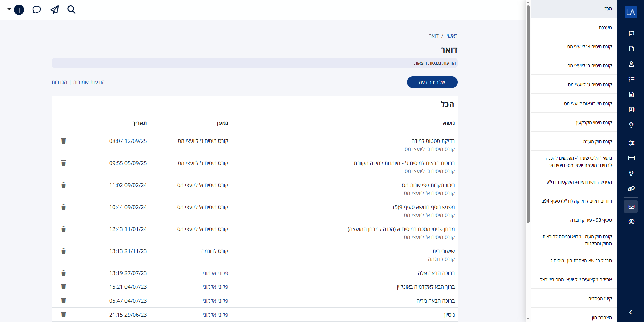Click the mail envelope icon in sidebar
This screenshot has height=322, width=644.
tap(631, 207)
